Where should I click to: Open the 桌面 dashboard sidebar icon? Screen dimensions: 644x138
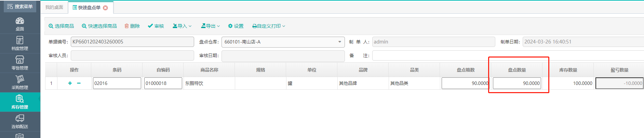point(20,24)
